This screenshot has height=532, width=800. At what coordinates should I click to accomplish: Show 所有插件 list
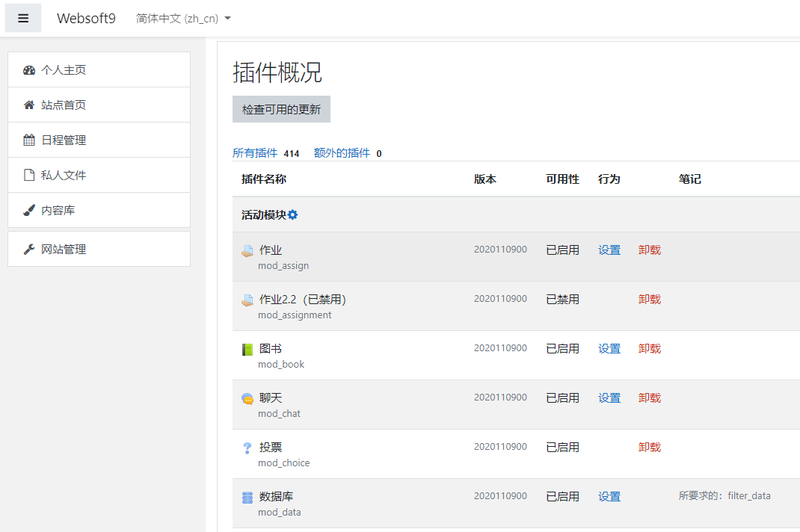tap(255, 153)
